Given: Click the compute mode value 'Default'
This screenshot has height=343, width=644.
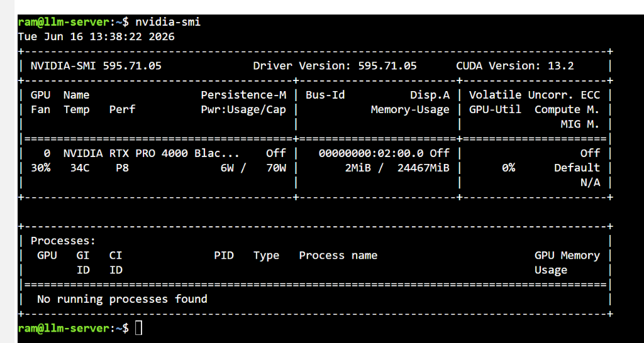Looking at the screenshot, I should [577, 168].
